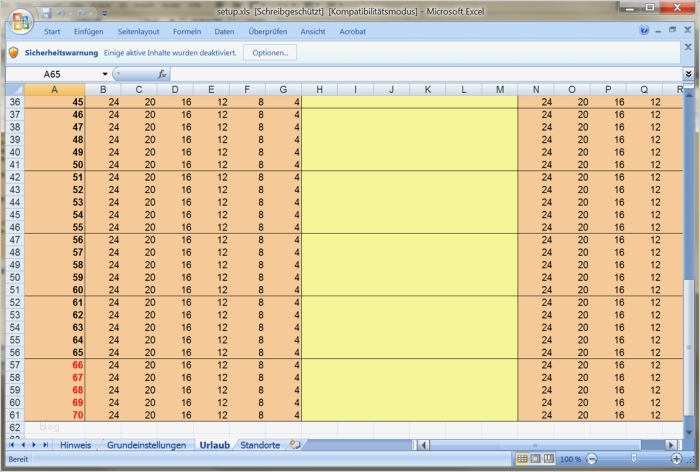Viewport: 700px width, 472px height.
Task: Open the Redo history dropdown arrow
Action: pyautogui.click(x=90, y=14)
